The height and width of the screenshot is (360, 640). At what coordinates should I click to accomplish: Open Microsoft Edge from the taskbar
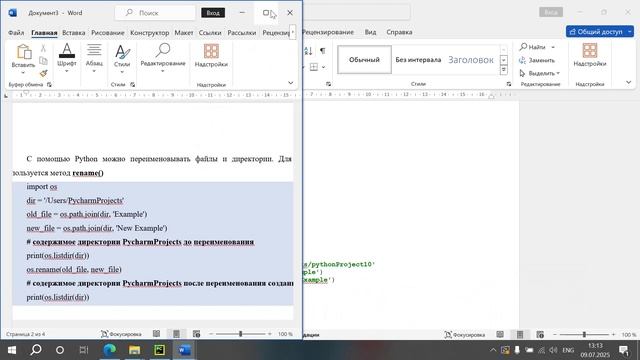[109, 350]
